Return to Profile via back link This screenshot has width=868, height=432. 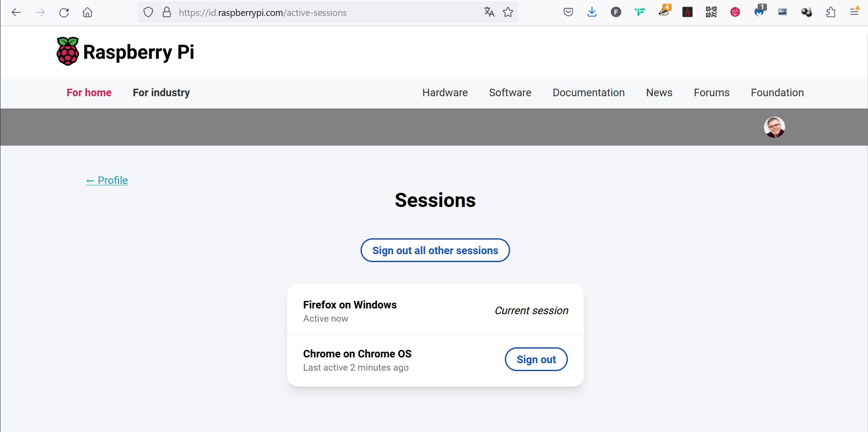pyautogui.click(x=107, y=180)
